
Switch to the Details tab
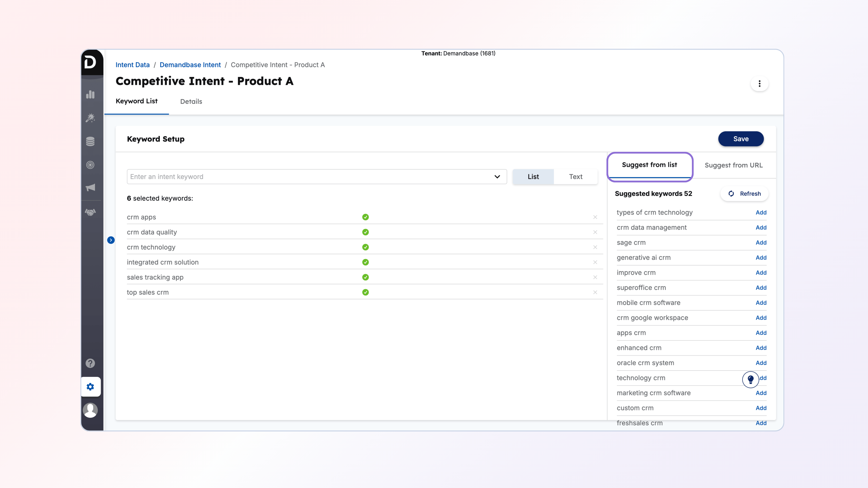click(x=191, y=101)
